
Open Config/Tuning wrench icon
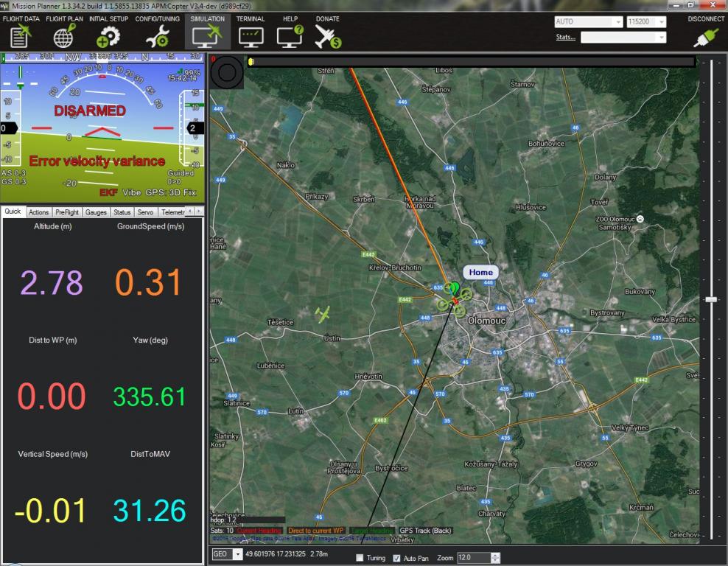pos(157,35)
